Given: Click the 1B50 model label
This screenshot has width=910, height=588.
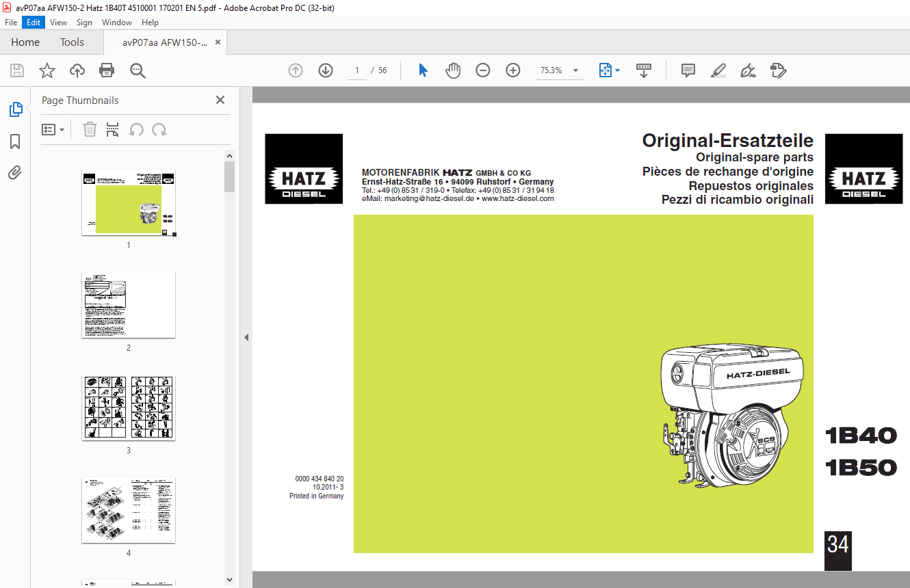Looking at the screenshot, I should click(861, 468).
